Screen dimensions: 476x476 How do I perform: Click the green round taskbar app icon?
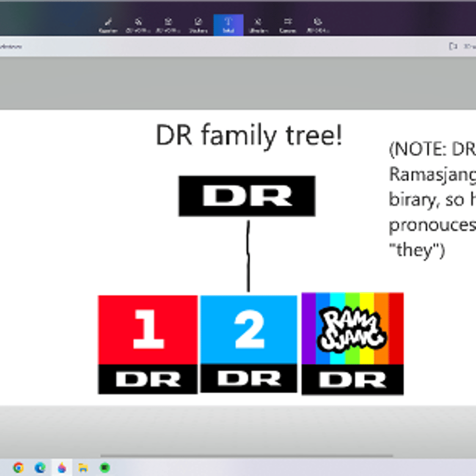point(105,468)
